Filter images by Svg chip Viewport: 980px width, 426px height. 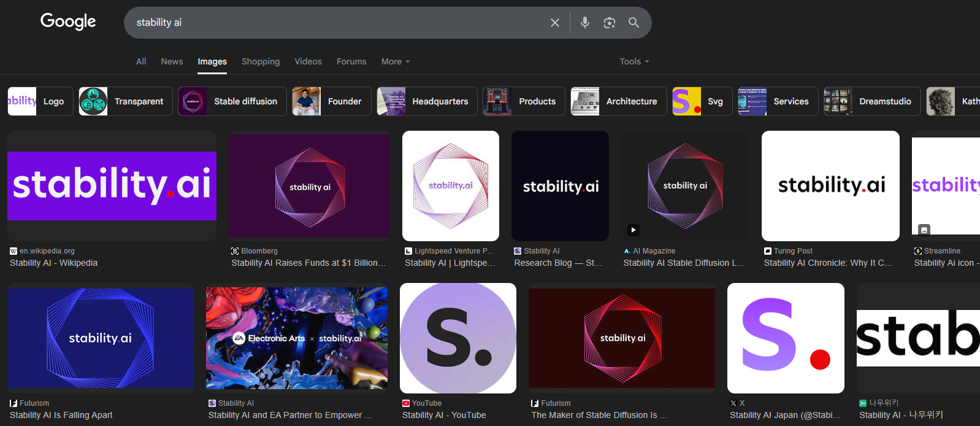[x=702, y=101]
